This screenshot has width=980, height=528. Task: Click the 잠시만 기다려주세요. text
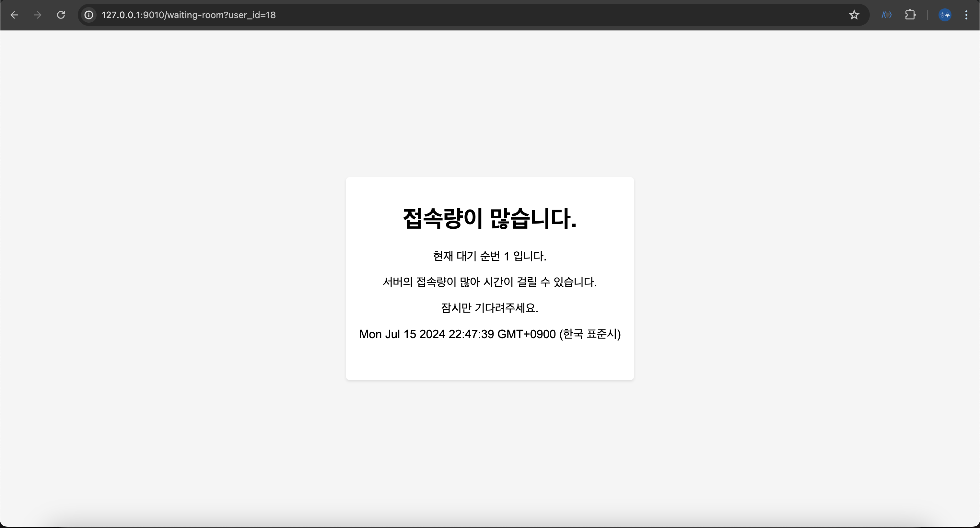pyautogui.click(x=490, y=307)
